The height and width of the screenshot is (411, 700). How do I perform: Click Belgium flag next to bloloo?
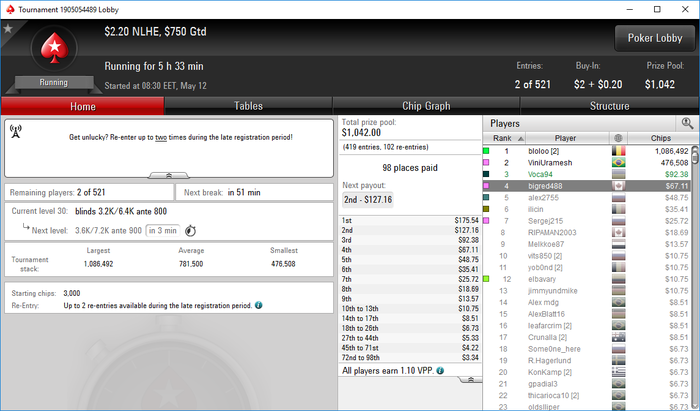pyautogui.click(x=618, y=151)
